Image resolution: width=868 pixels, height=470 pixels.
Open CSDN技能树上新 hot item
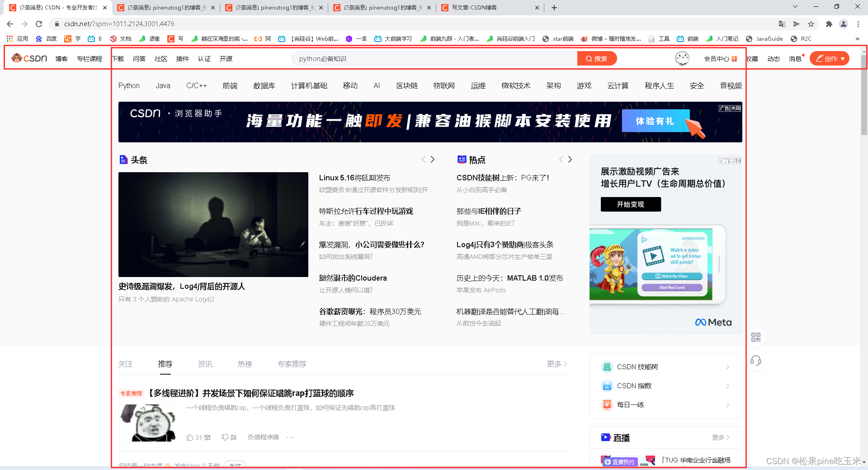(x=503, y=178)
